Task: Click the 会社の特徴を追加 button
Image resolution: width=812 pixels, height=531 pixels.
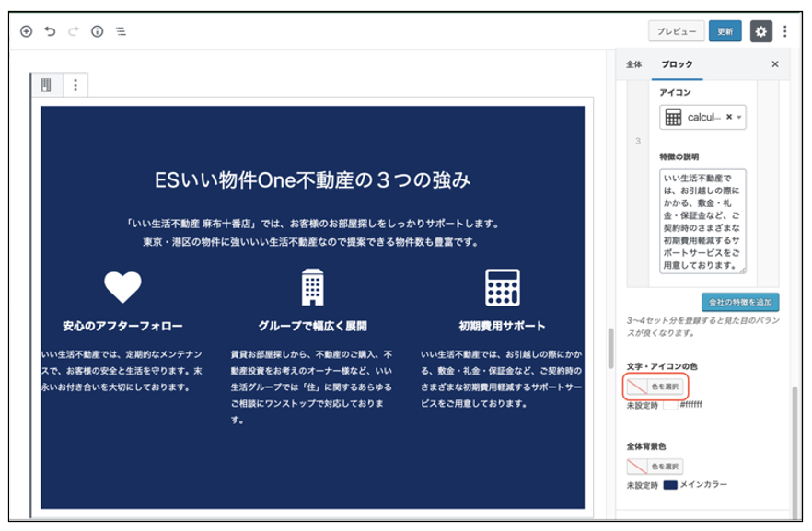Action: tap(740, 302)
